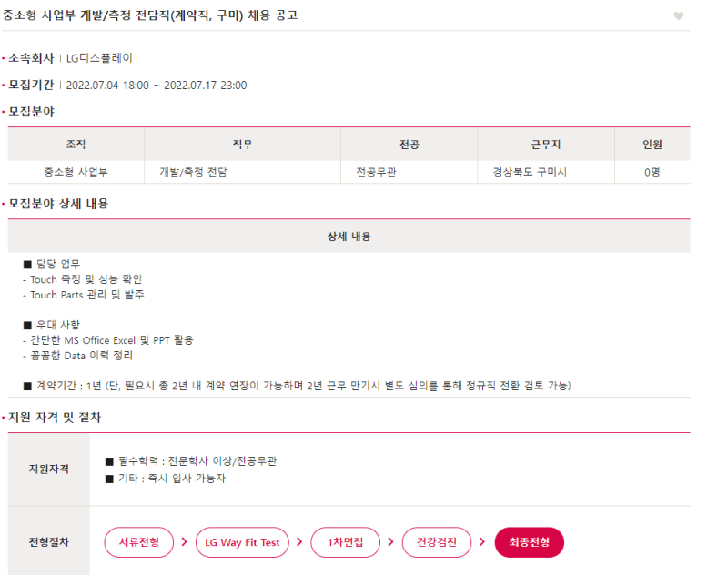
Task: Select the 경상북도 구미시 location cell
Action: (x=530, y=171)
